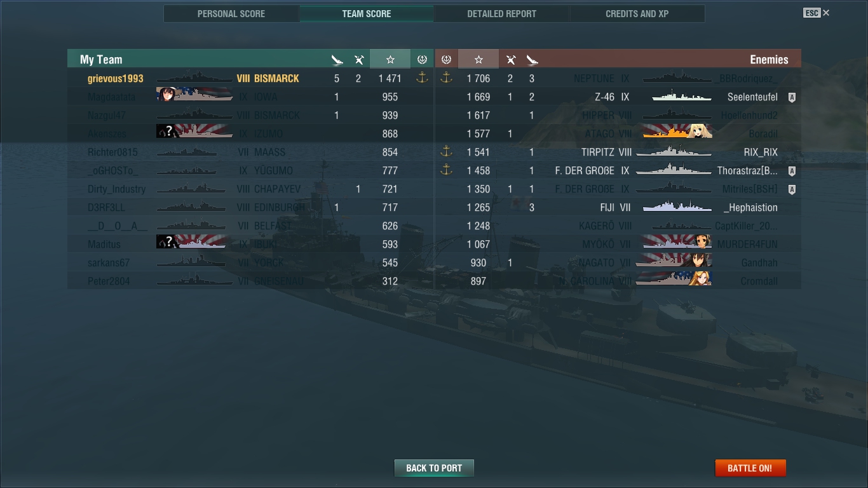The image size is (868, 488).
Task: Close results screen with ESC X
Action: pyautogui.click(x=817, y=13)
